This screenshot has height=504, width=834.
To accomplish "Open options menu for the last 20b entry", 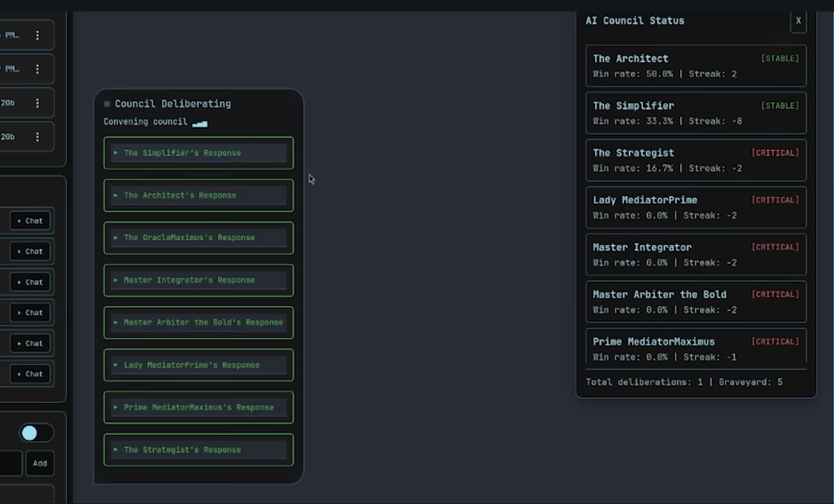I will [x=38, y=137].
